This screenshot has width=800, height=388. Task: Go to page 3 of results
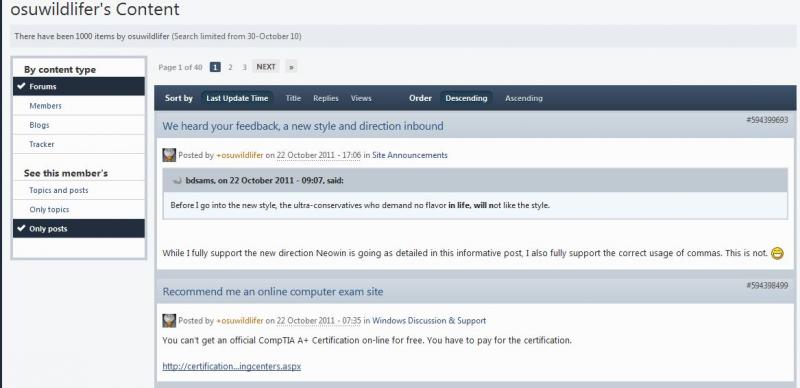[x=244, y=67]
